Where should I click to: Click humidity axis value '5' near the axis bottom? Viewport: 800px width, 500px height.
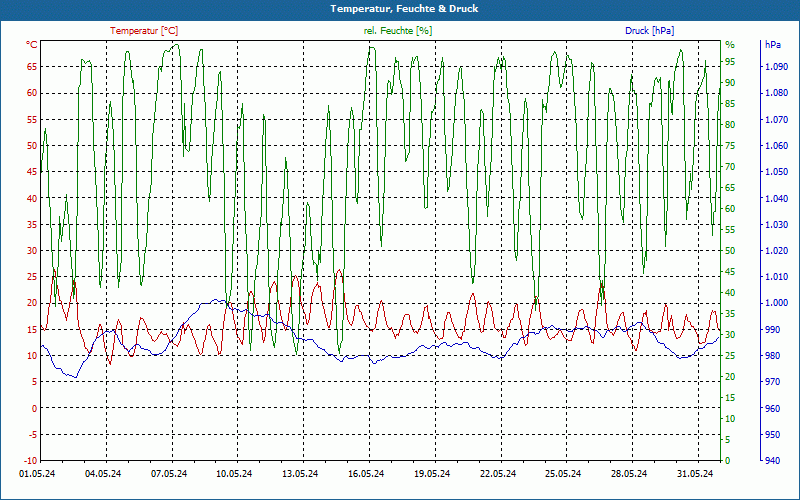pyautogui.click(x=728, y=439)
